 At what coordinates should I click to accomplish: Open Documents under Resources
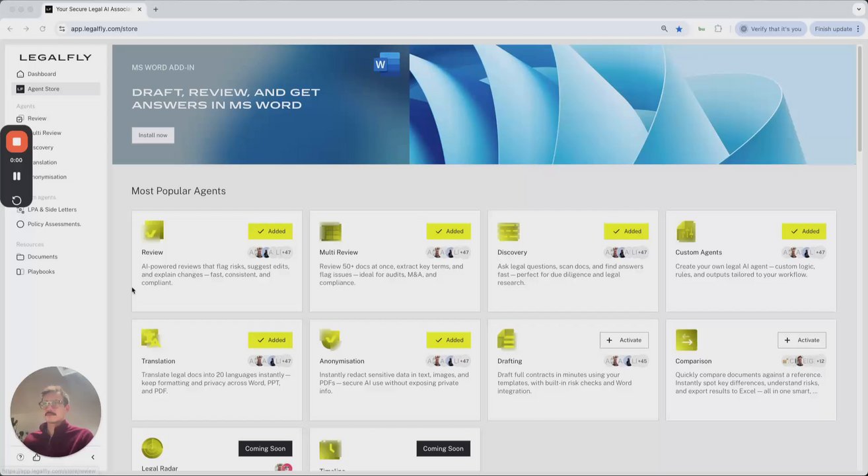coord(42,257)
